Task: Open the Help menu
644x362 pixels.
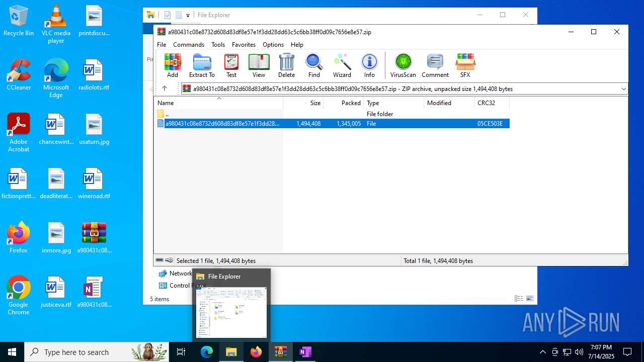Action: click(297, 45)
